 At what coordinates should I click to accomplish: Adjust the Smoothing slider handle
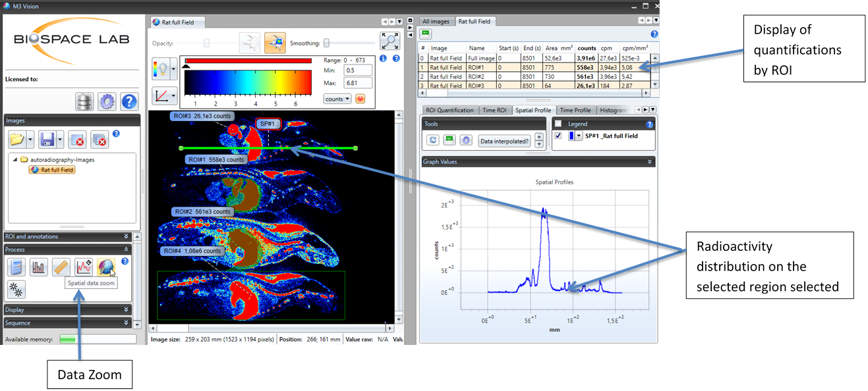326,43
